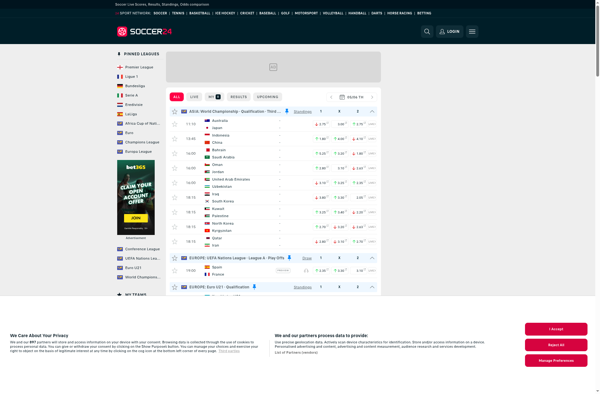Go to the next day arrow
The image size is (600, 394).
(x=372, y=97)
